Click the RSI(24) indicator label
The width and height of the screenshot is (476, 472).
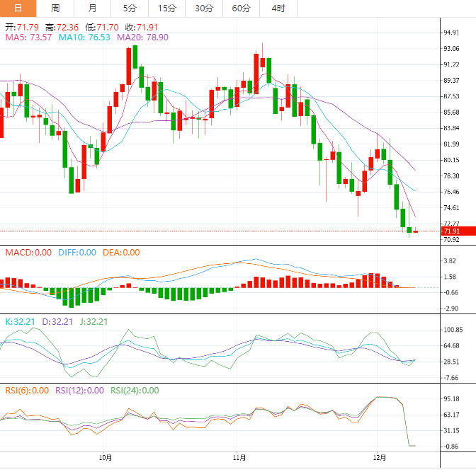coord(135,390)
